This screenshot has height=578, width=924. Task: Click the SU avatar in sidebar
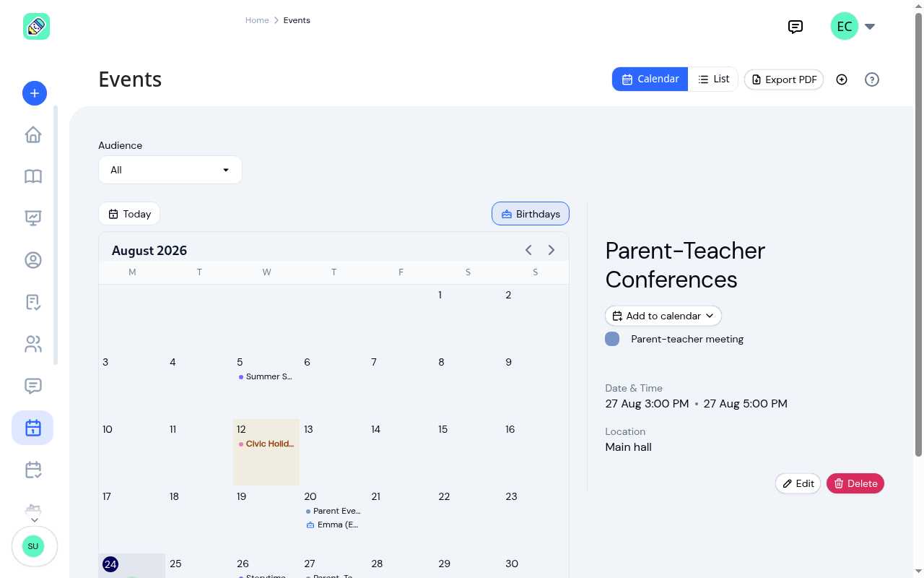33,546
